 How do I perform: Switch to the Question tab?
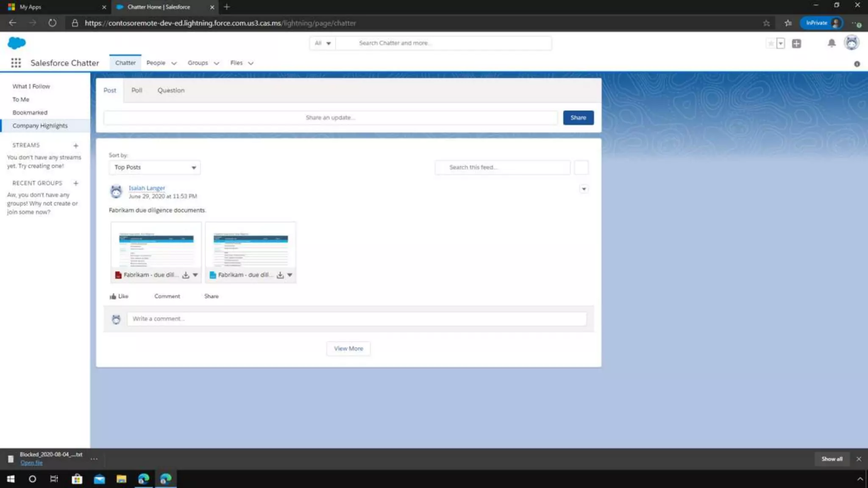[x=171, y=90]
